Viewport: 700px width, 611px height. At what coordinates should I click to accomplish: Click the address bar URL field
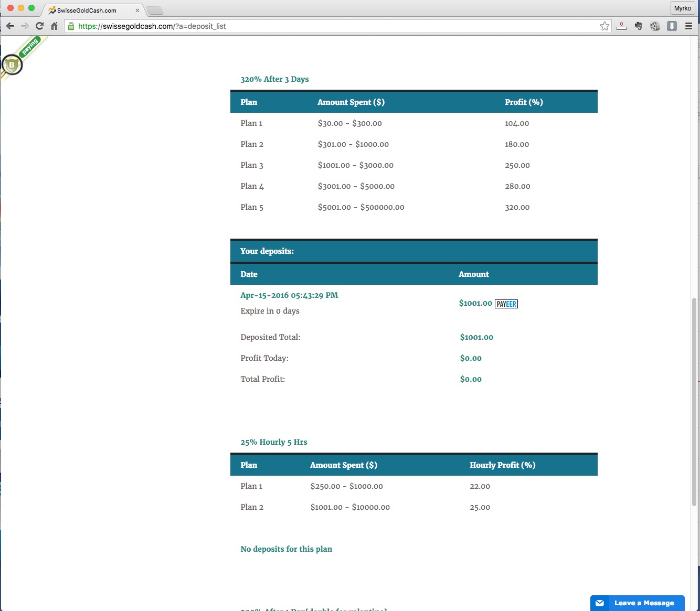336,26
